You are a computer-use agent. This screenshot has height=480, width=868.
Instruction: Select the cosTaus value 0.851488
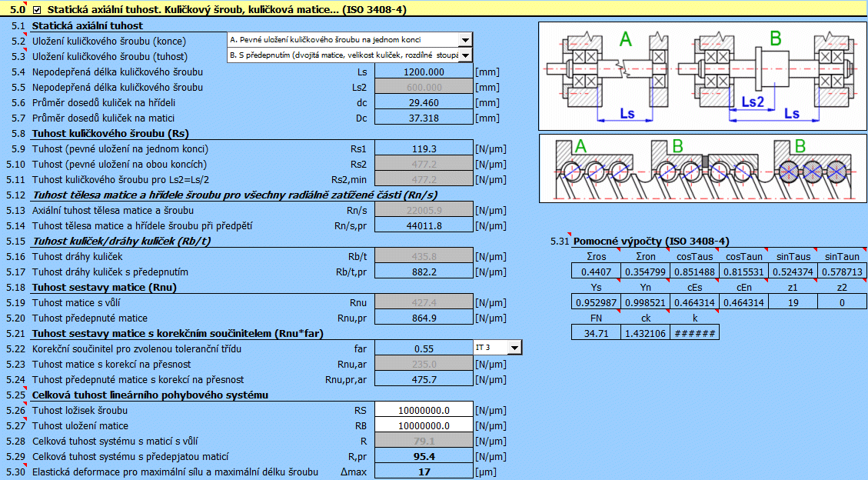coord(695,272)
